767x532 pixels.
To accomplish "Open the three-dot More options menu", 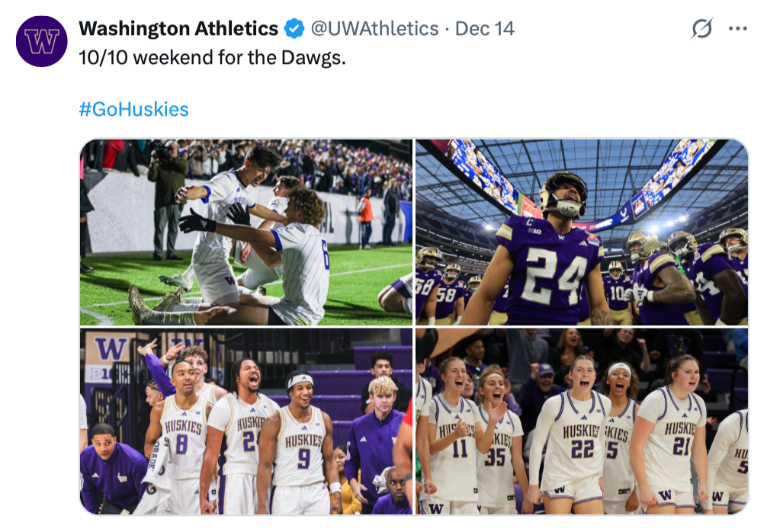I will [x=737, y=29].
